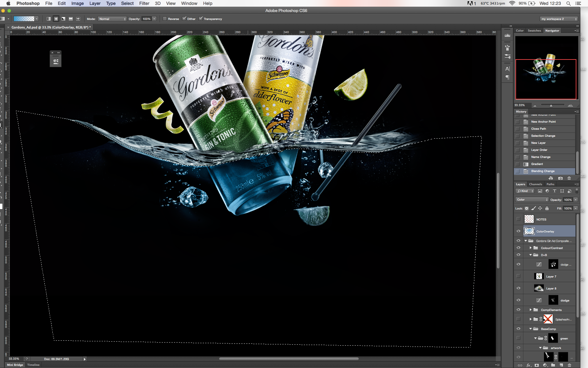Select the angle gradient style icon

click(63, 19)
